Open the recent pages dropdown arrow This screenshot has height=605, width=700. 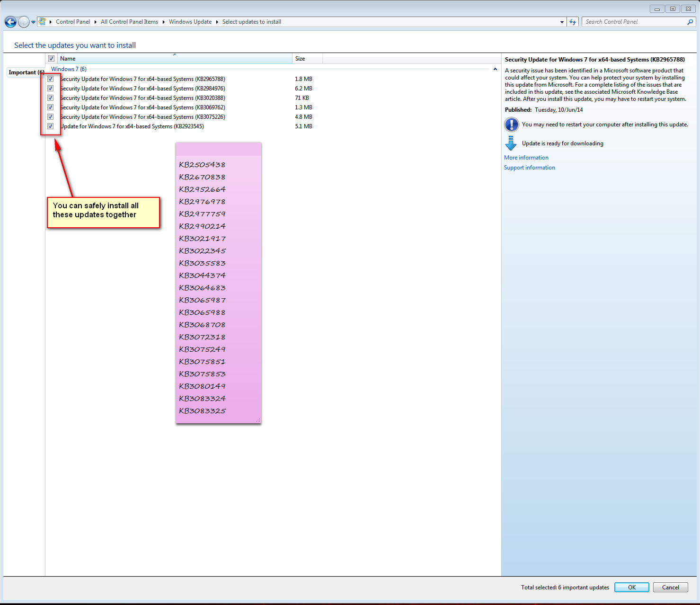(33, 22)
